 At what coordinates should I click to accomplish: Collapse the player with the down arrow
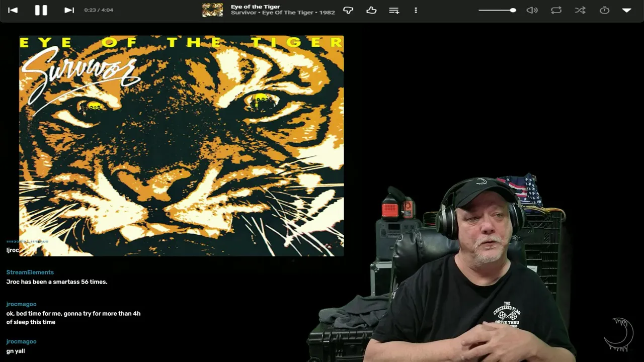(626, 10)
